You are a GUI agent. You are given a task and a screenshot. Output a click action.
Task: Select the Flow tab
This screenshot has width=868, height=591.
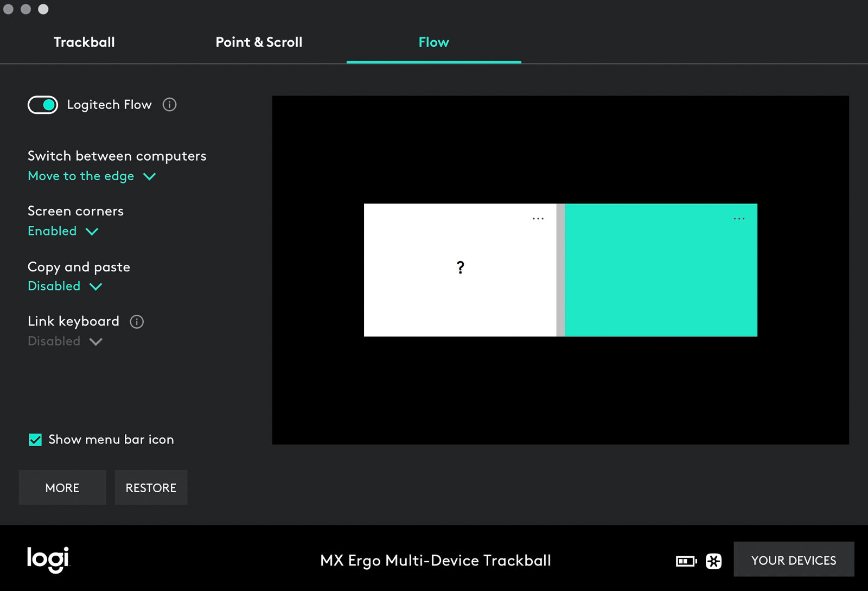click(x=434, y=42)
